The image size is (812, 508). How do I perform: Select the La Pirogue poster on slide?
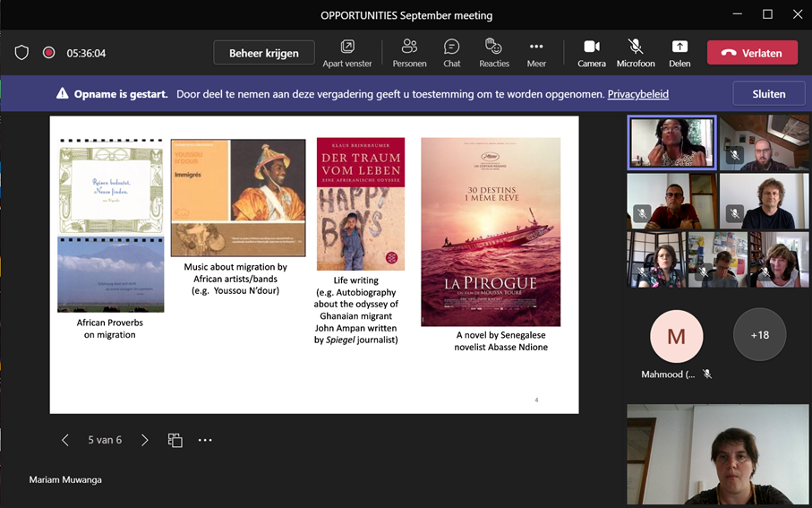pyautogui.click(x=491, y=231)
